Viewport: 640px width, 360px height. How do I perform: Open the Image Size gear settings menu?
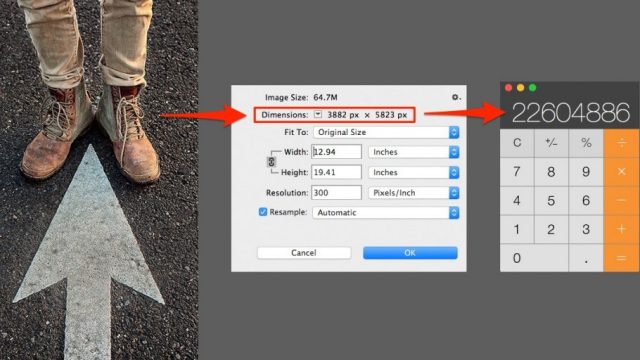tap(456, 97)
